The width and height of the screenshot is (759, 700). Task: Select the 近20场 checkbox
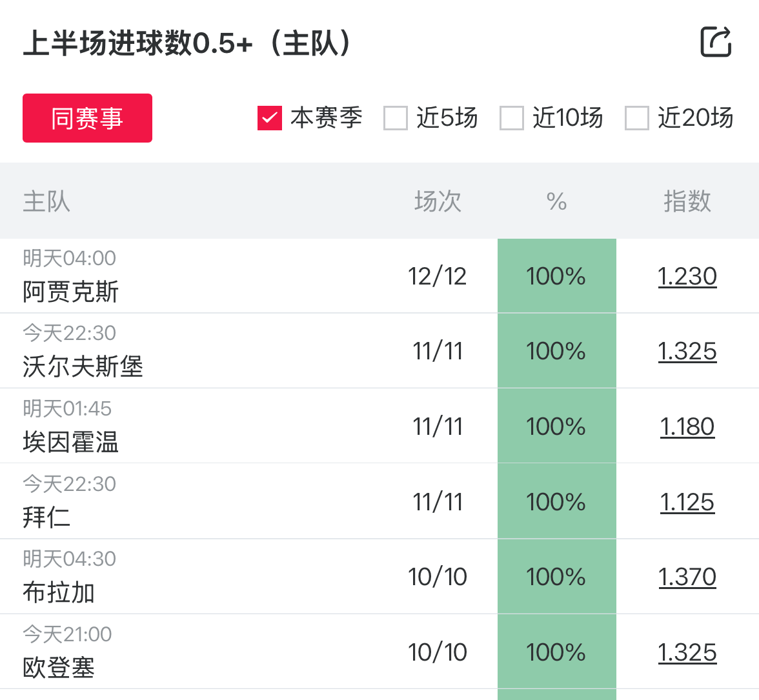(637, 118)
